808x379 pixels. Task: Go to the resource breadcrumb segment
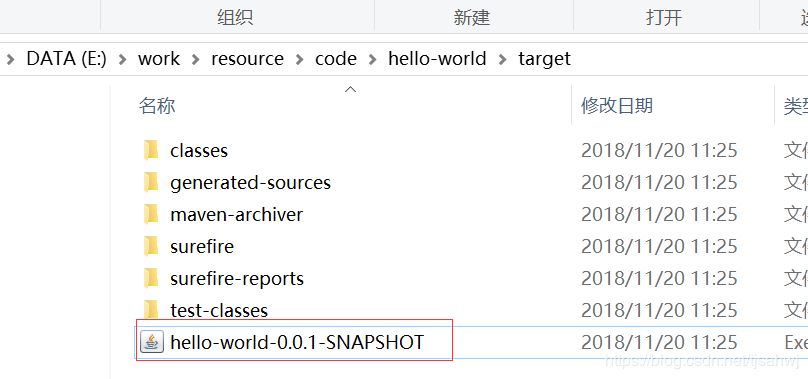247,59
